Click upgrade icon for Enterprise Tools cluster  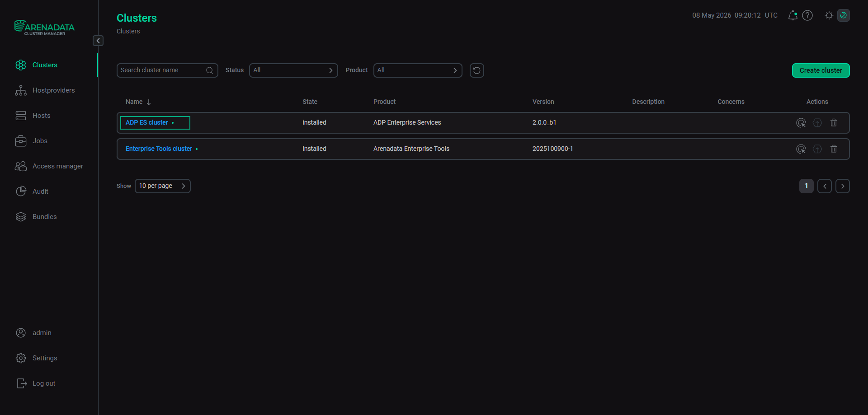(817, 149)
